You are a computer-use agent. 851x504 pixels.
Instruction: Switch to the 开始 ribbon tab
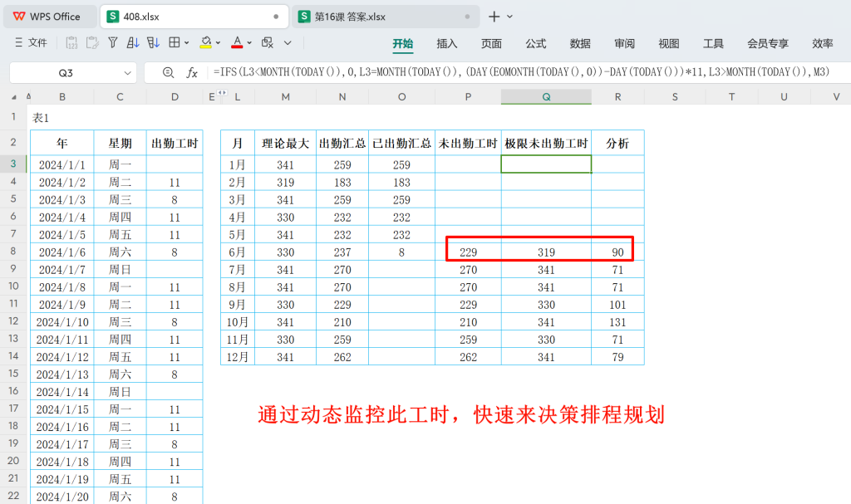pos(403,43)
